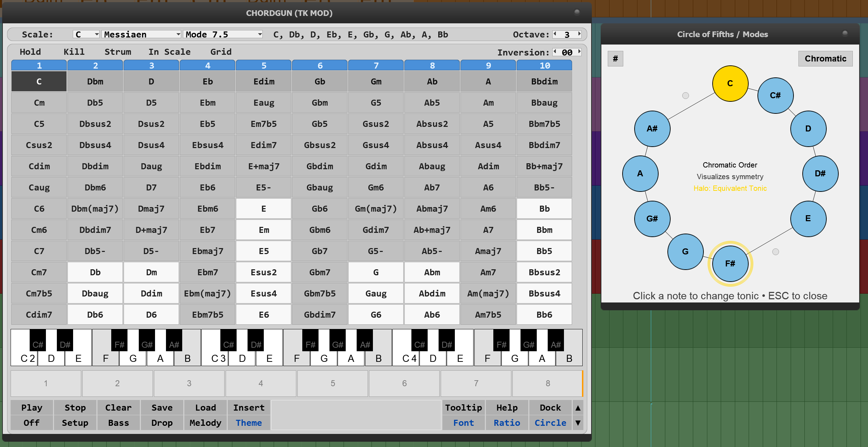This screenshot has width=868, height=447.
Task: Decrease inversion with left stepper arrow
Action: coord(555,52)
